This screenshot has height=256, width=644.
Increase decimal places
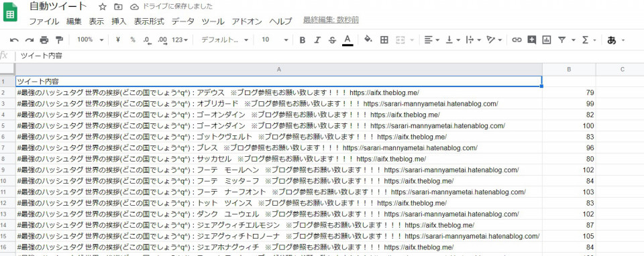coord(162,40)
